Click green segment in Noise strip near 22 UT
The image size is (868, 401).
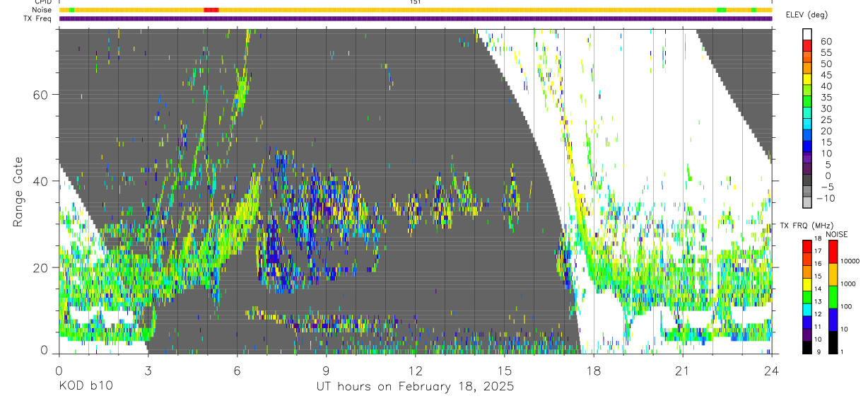point(721,10)
